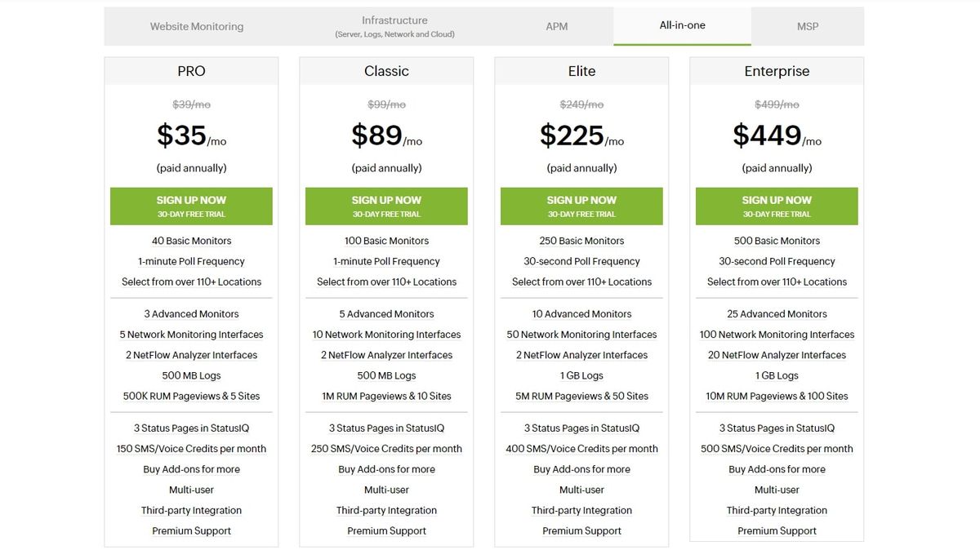Click Third-party Integration under PRO

pyautogui.click(x=190, y=509)
